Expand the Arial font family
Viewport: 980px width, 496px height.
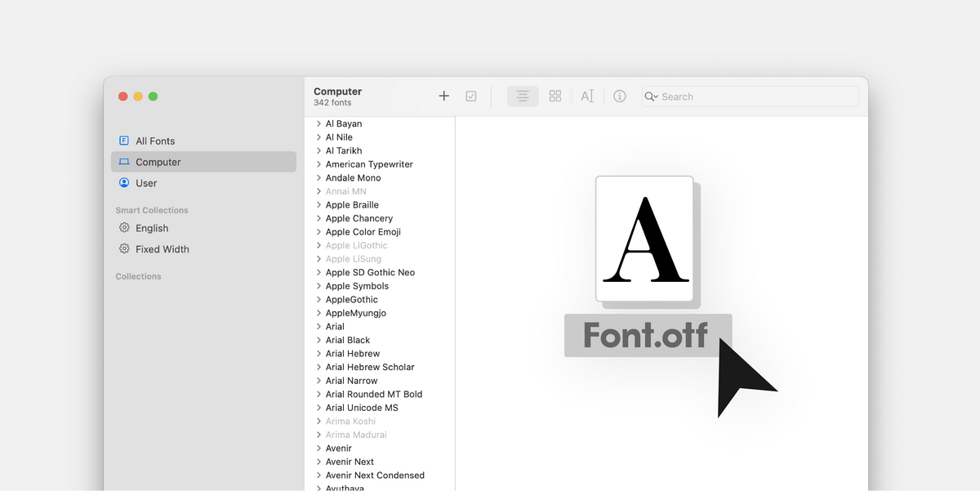(x=318, y=326)
